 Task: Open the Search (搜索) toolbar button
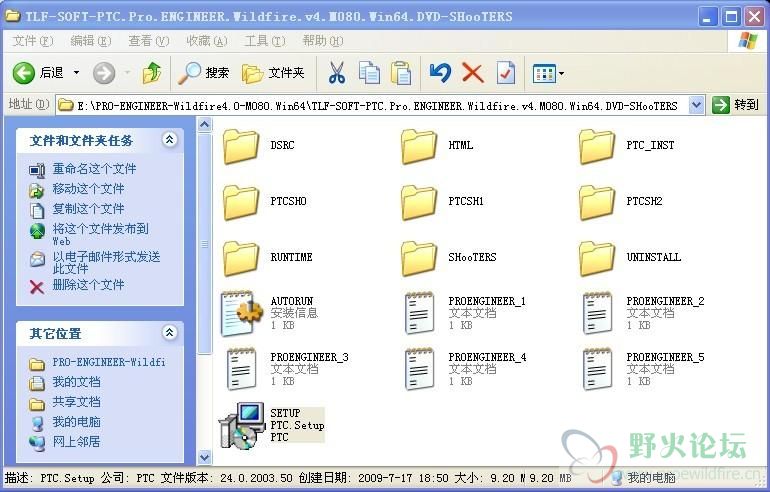click(203, 73)
